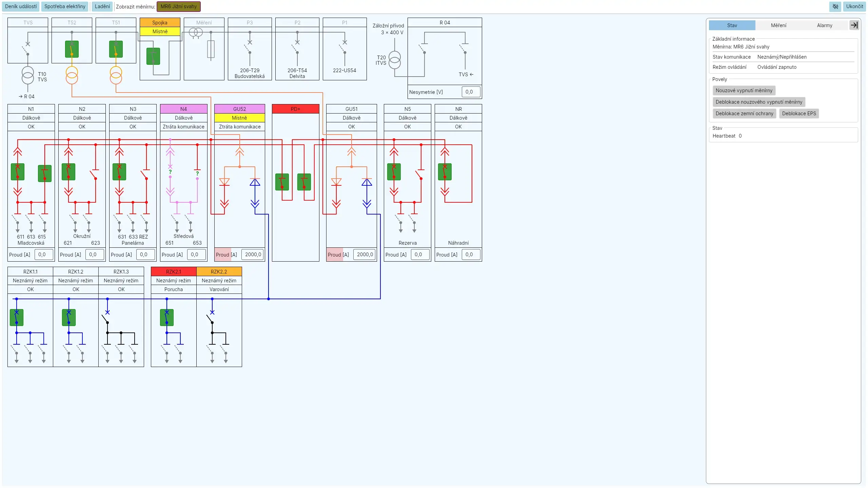The image size is (868, 488).
Task: Select N3 green breaker
Action: point(119,172)
